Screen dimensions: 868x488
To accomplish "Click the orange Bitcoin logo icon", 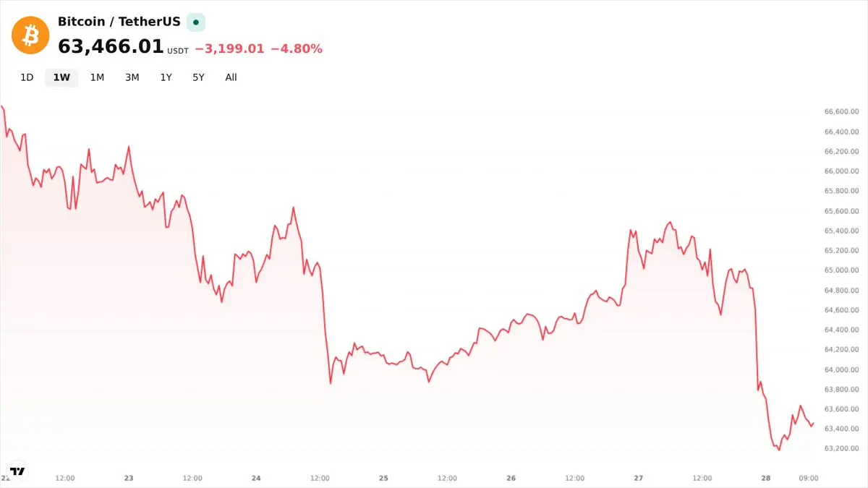I will [30, 35].
